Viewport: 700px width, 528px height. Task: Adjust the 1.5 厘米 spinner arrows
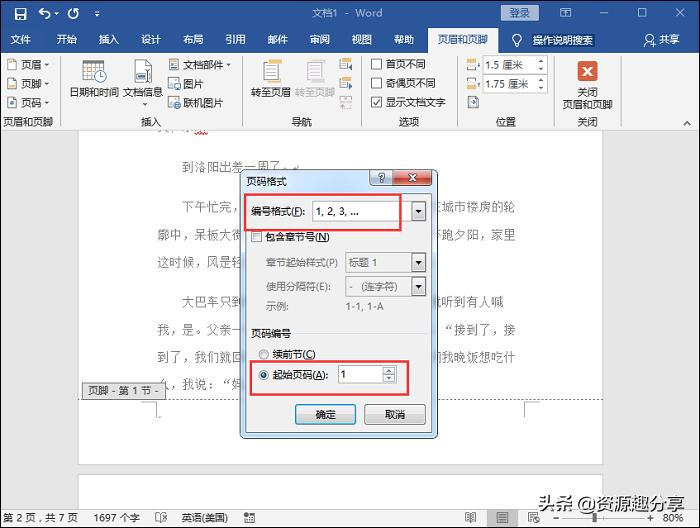[x=541, y=65]
